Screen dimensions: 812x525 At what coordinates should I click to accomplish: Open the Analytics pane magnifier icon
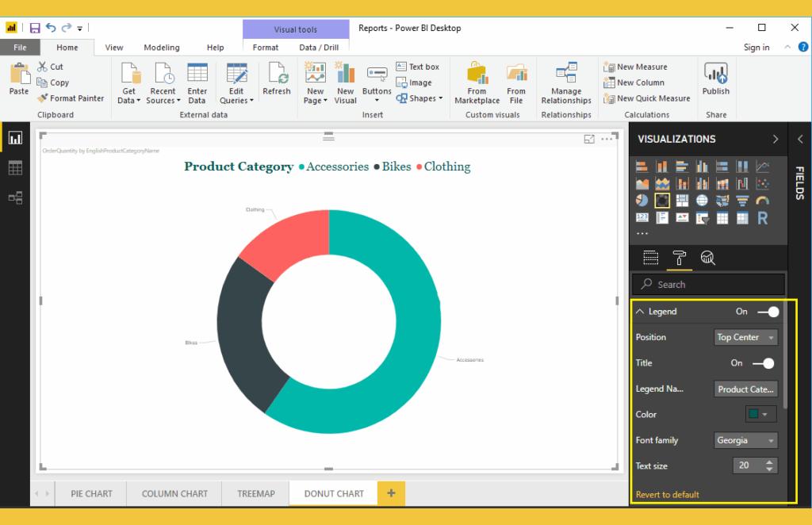[707, 257]
